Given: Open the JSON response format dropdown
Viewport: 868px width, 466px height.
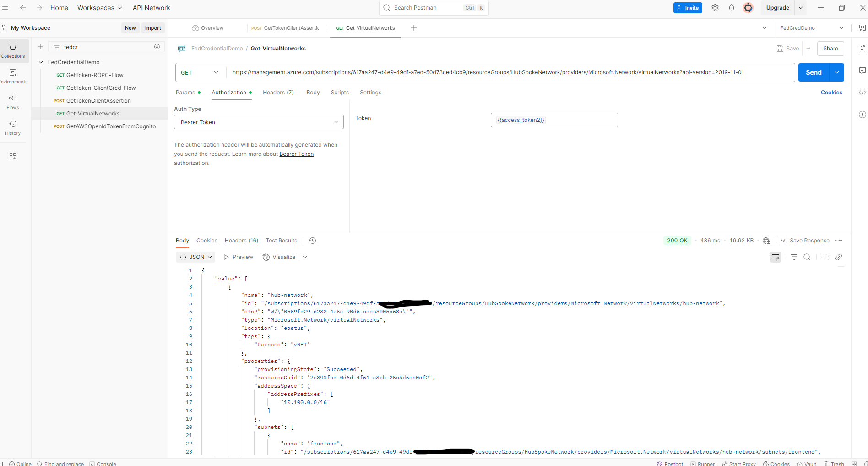Looking at the screenshot, I should coord(195,257).
